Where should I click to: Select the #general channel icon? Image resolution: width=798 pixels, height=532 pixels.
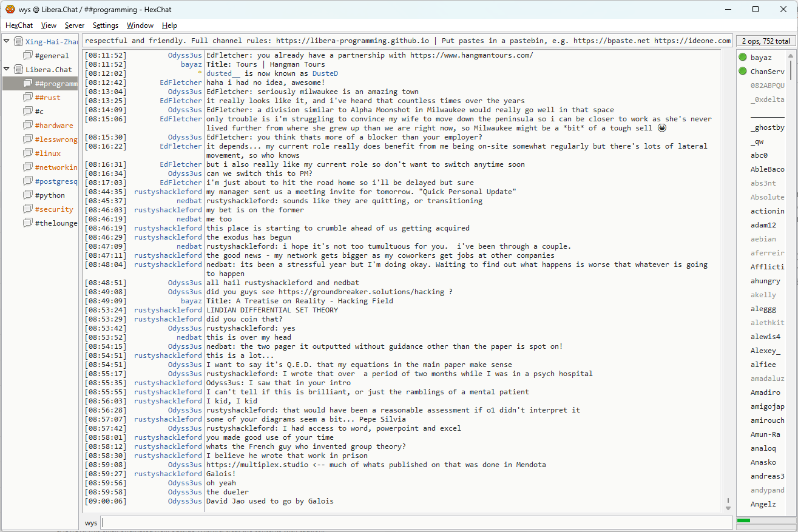tap(28, 56)
